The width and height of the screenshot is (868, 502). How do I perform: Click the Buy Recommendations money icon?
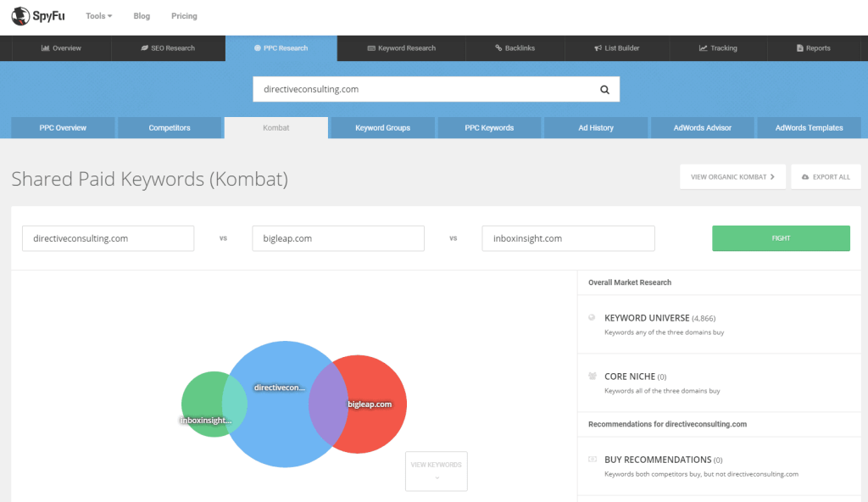tap(593, 460)
